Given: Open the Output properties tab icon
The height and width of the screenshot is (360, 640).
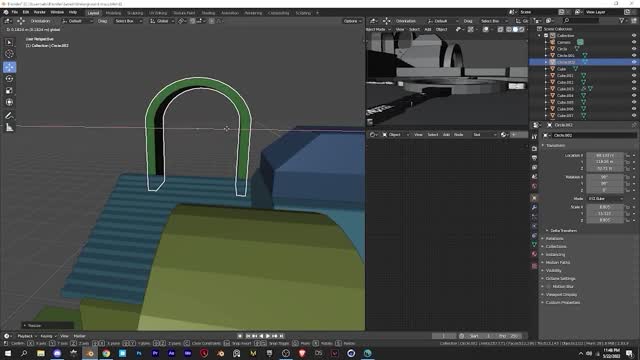Looking at the screenshot, I should 534,158.
